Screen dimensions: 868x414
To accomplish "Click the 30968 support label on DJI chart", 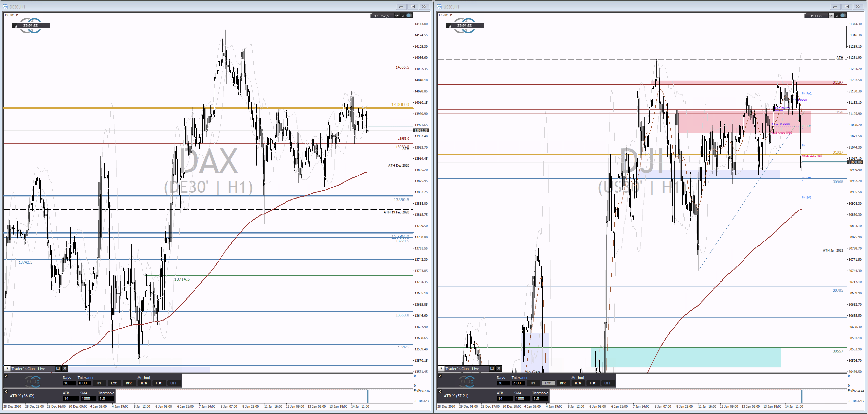I will 838,182.
